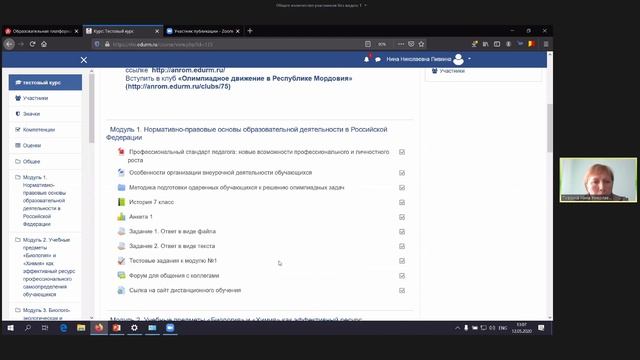Open PowerPoint from the taskbar
The height and width of the screenshot is (360, 640).
click(x=117, y=328)
